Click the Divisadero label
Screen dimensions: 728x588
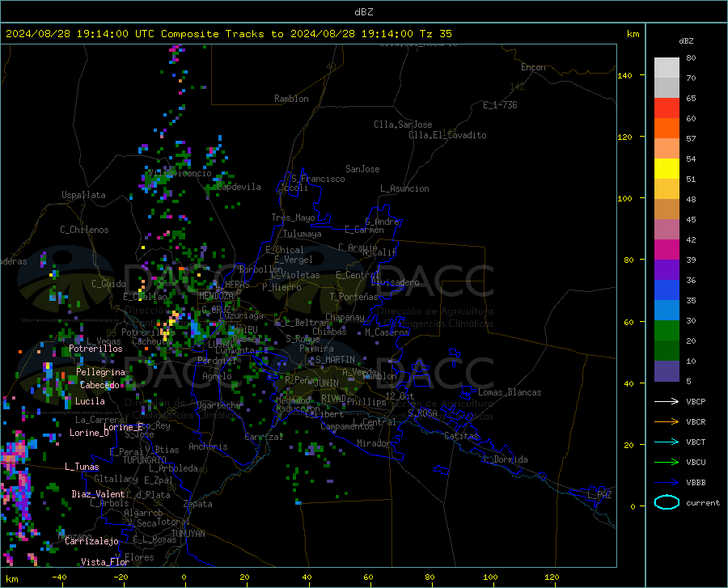coord(395,282)
